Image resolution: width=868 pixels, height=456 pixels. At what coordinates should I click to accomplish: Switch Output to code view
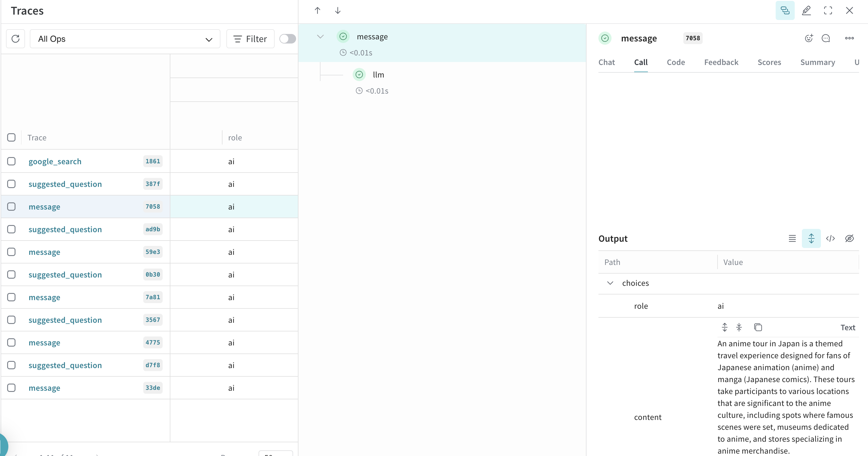pos(830,239)
